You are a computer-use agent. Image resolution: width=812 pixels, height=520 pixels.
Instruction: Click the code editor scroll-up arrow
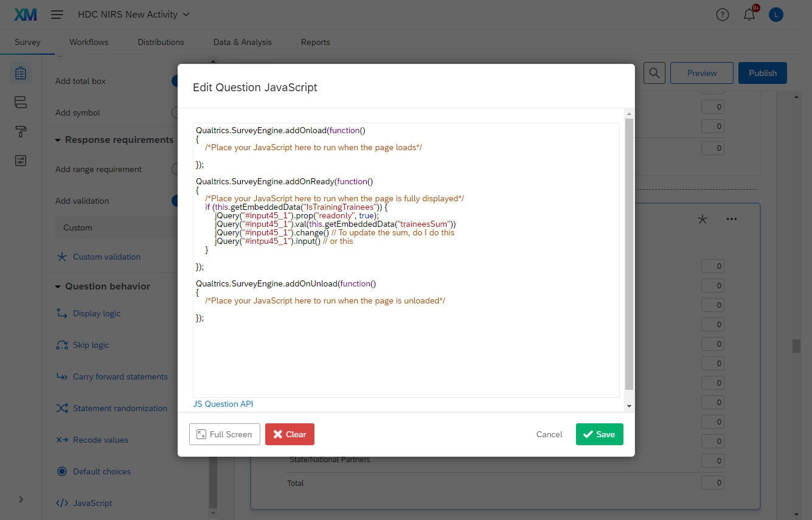click(x=629, y=114)
